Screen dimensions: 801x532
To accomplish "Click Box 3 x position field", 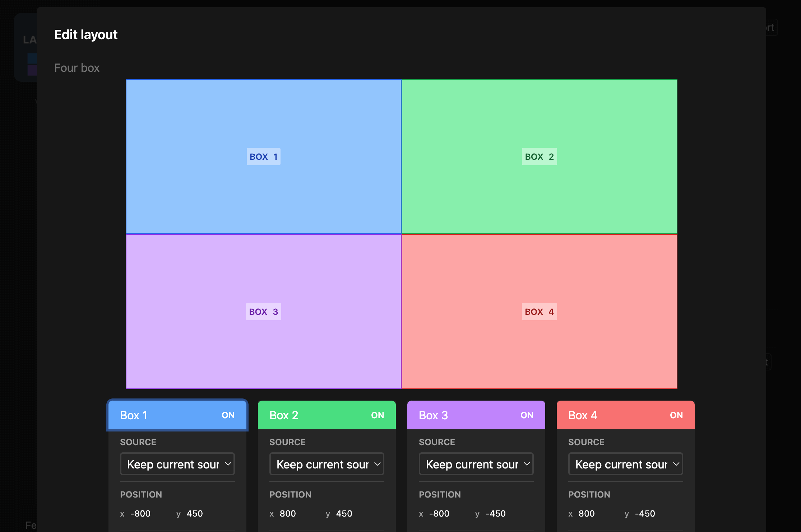I will [439, 514].
